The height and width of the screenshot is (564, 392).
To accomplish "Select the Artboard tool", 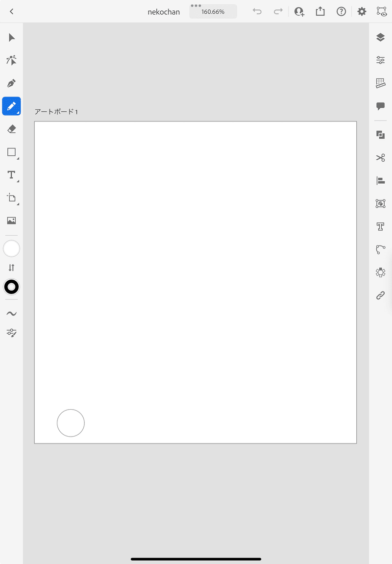I will pos(11,198).
